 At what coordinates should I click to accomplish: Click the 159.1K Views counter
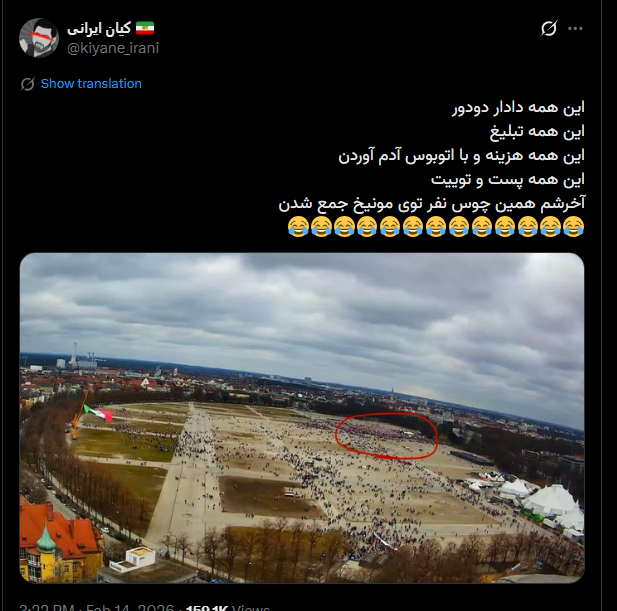point(227,607)
